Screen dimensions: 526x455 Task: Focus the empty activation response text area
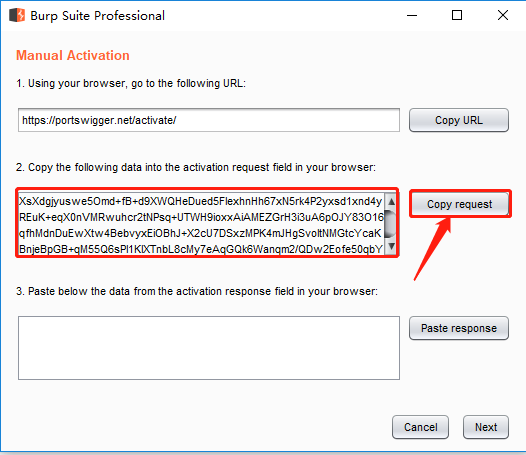[209, 348]
